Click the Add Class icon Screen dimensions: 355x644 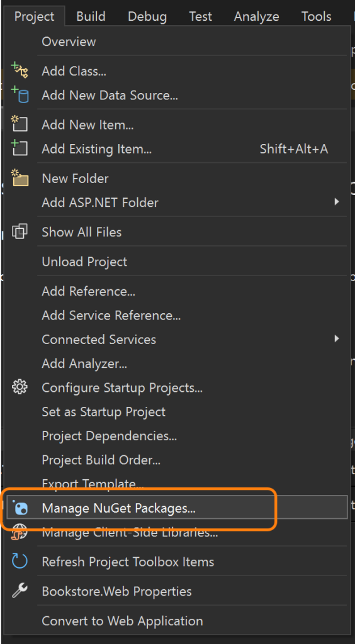[20, 70]
